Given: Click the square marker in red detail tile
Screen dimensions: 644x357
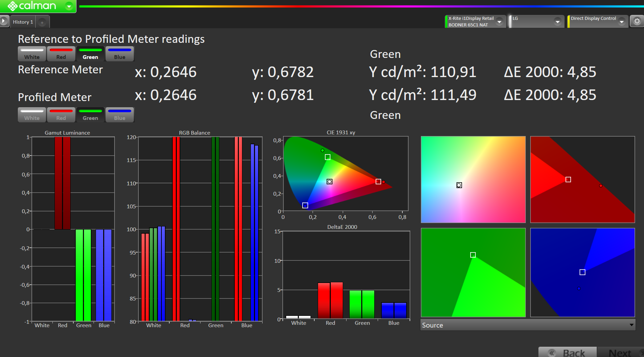Looking at the screenshot, I should (x=568, y=180).
